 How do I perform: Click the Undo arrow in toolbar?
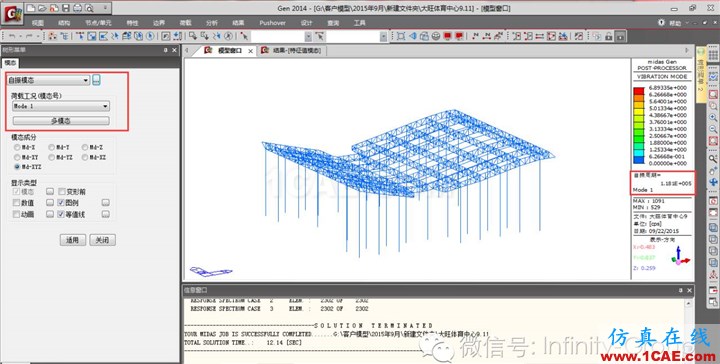(12, 36)
